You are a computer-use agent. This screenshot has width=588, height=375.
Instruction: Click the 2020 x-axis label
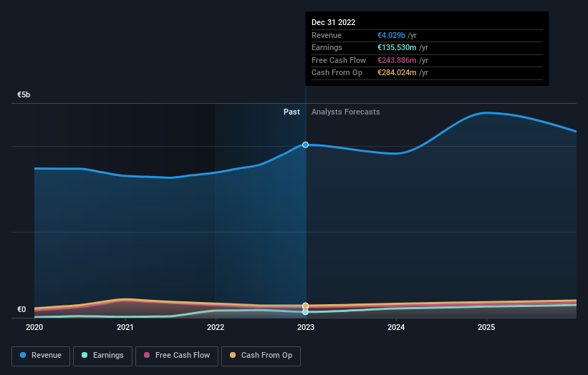click(34, 327)
